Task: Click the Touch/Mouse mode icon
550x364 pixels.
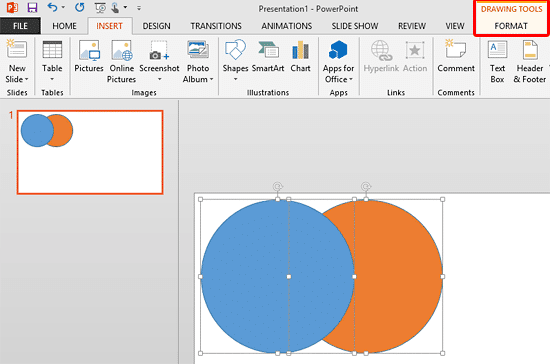Action: pyautogui.click(x=115, y=8)
